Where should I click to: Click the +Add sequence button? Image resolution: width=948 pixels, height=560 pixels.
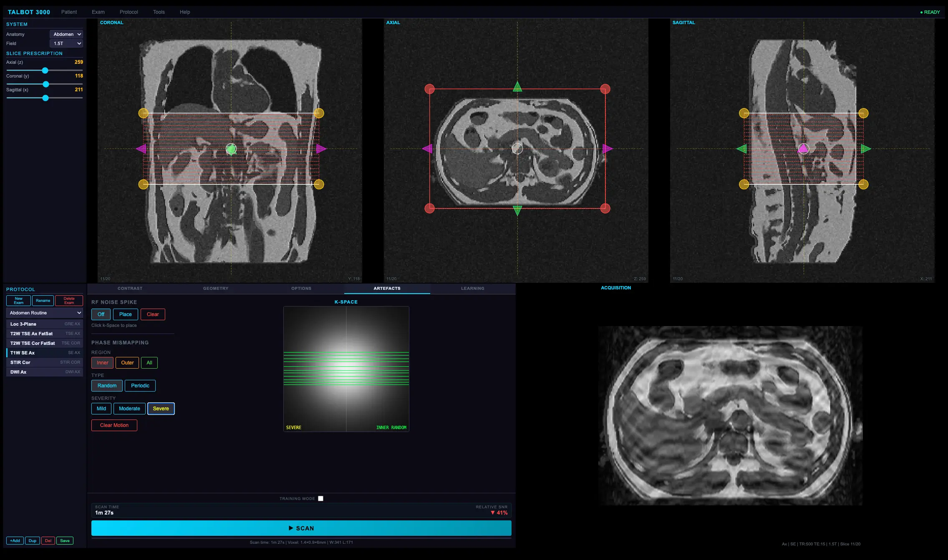(15, 541)
